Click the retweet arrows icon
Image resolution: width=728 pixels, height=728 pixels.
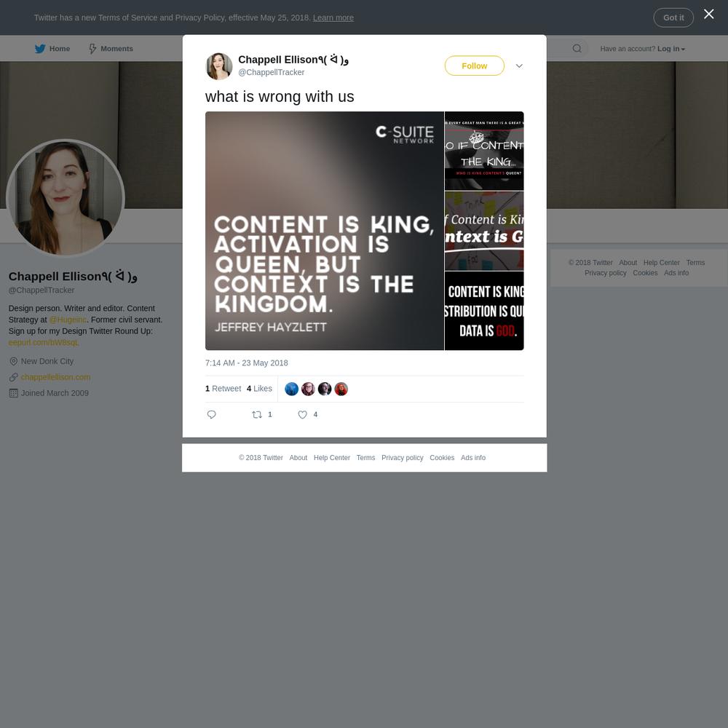257,415
